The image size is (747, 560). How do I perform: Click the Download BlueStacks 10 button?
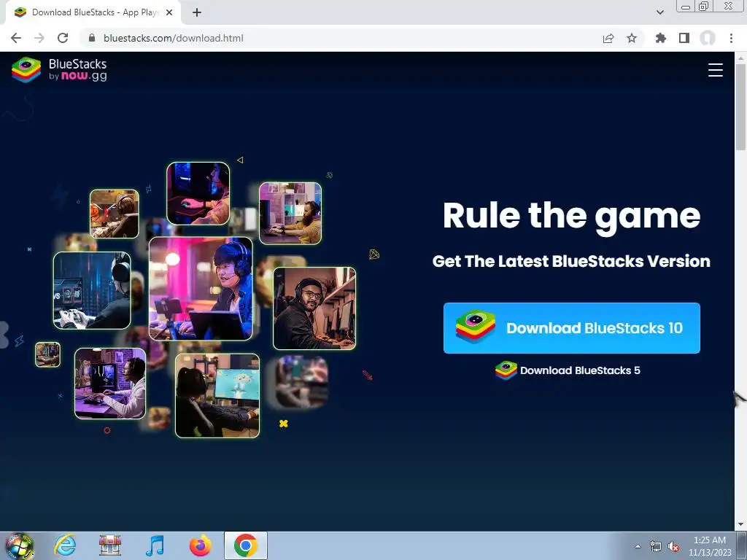pyautogui.click(x=572, y=328)
